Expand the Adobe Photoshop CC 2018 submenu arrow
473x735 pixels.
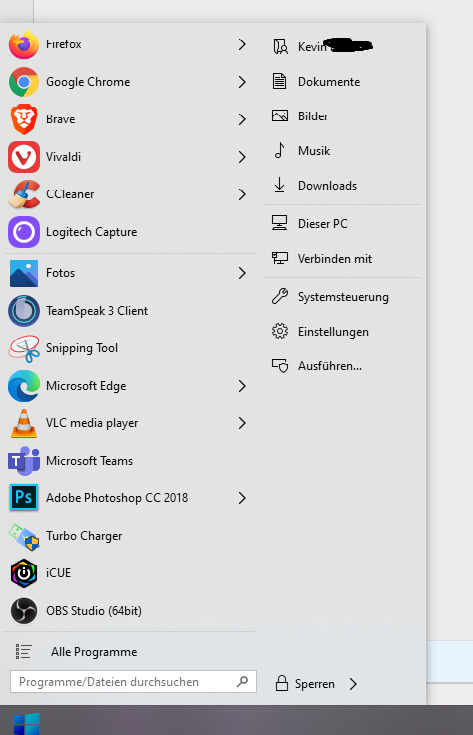(242, 498)
